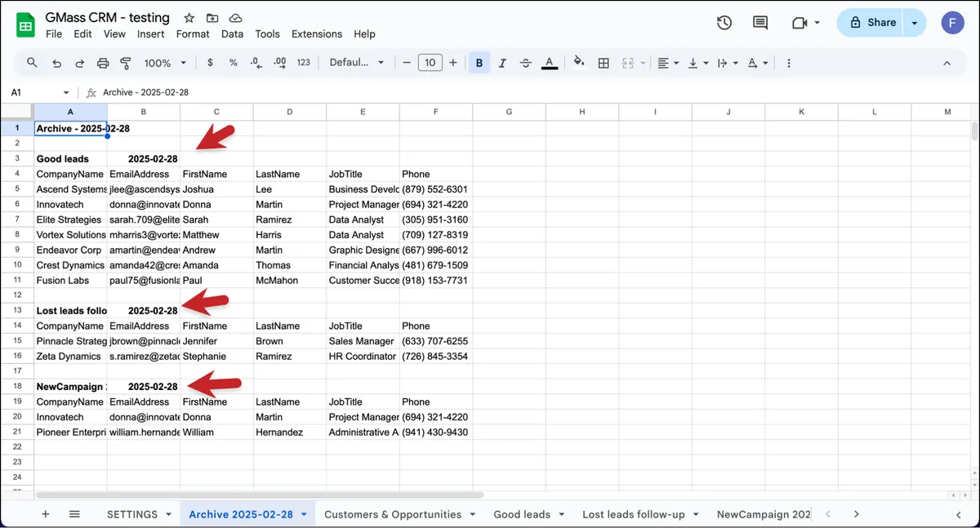Increase font size with plus button
This screenshot has height=528, width=980.
tap(453, 63)
